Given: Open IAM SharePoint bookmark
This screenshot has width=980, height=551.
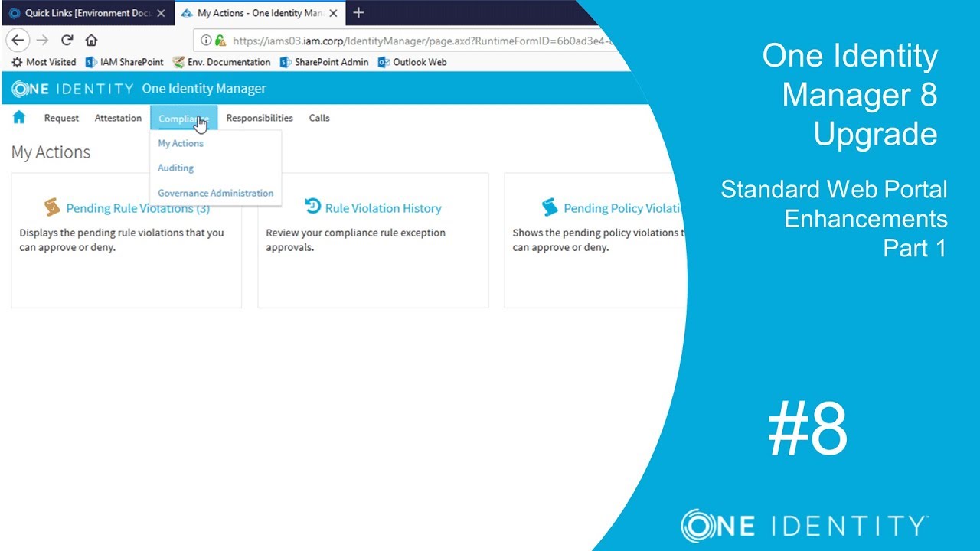Looking at the screenshot, I should tap(125, 62).
